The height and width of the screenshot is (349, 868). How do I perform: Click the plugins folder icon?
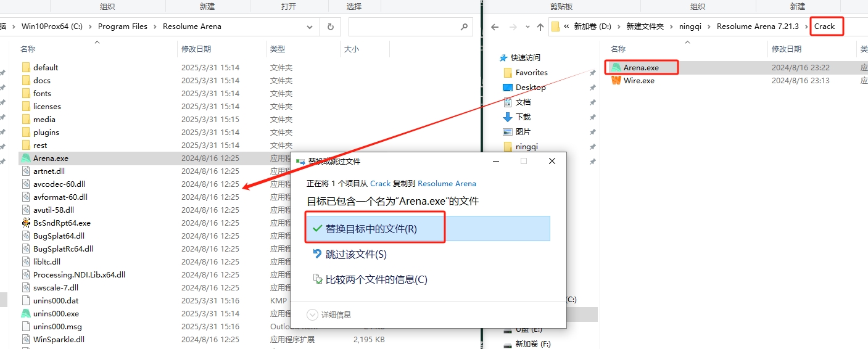(26, 132)
